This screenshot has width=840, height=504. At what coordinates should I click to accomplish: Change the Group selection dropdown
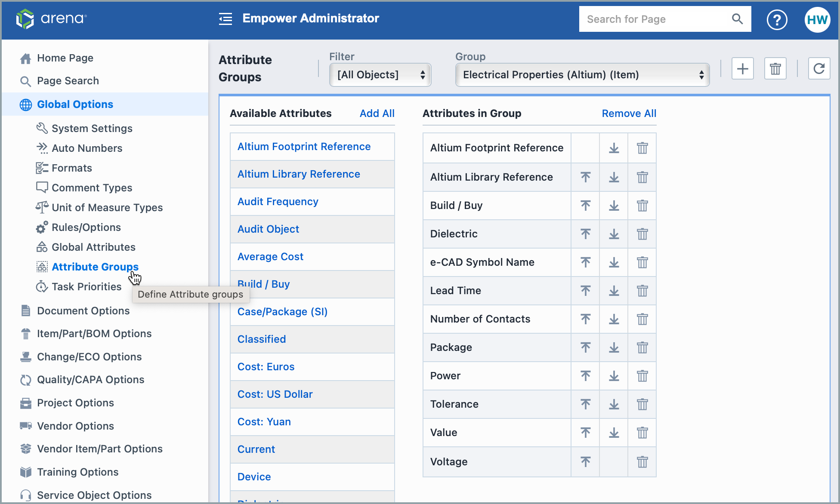tap(582, 74)
